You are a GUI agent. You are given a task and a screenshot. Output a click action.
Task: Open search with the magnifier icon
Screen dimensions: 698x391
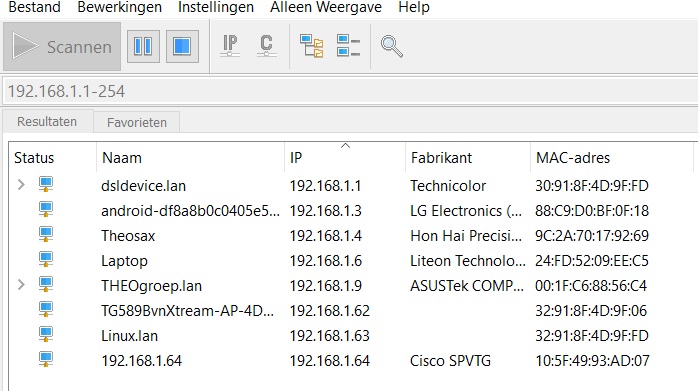click(392, 46)
